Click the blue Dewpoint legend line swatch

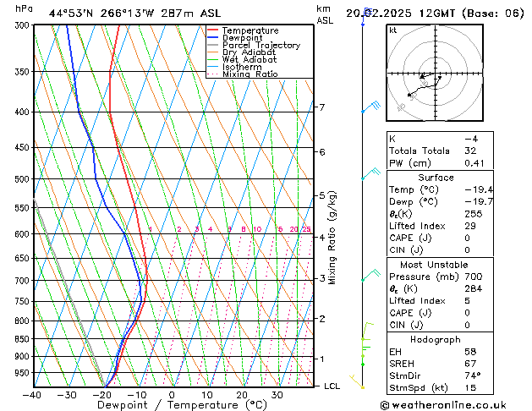coord(213,37)
